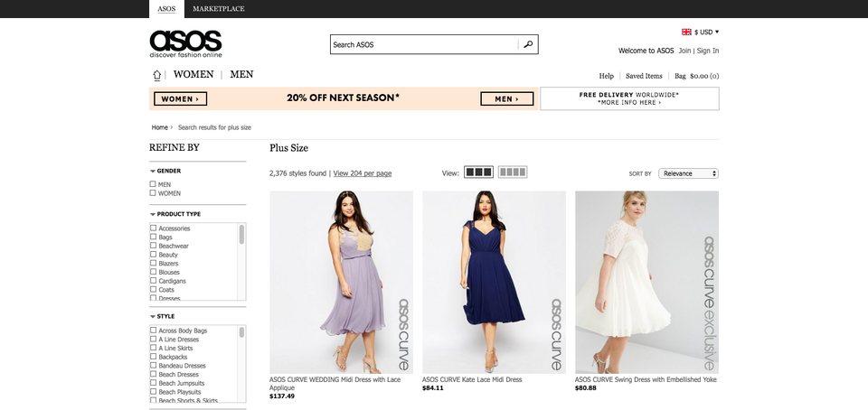Click View 204 per page
The height and width of the screenshot is (410, 868).
pos(362,173)
